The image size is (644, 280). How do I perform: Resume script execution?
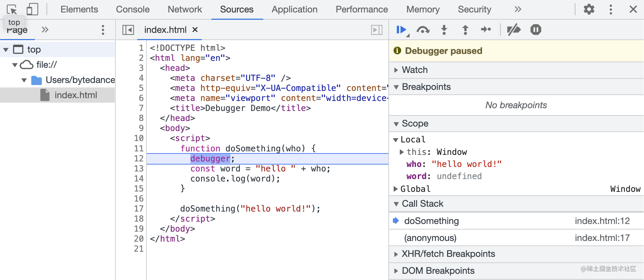pos(401,30)
